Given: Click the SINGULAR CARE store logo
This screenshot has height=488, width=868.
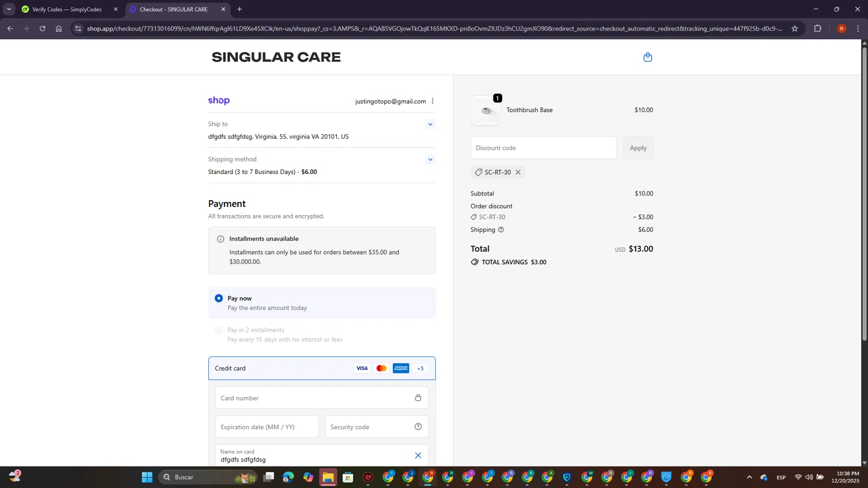Looking at the screenshot, I should pyautogui.click(x=276, y=57).
